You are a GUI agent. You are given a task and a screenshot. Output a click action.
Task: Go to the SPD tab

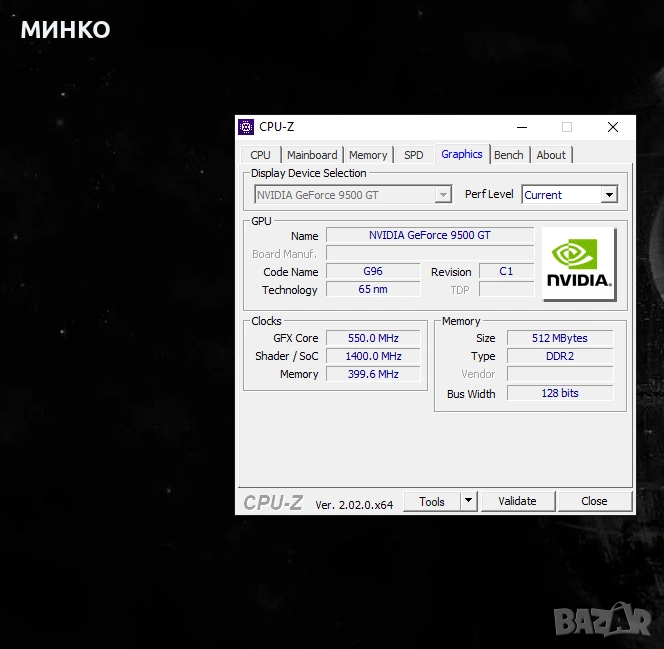point(413,155)
